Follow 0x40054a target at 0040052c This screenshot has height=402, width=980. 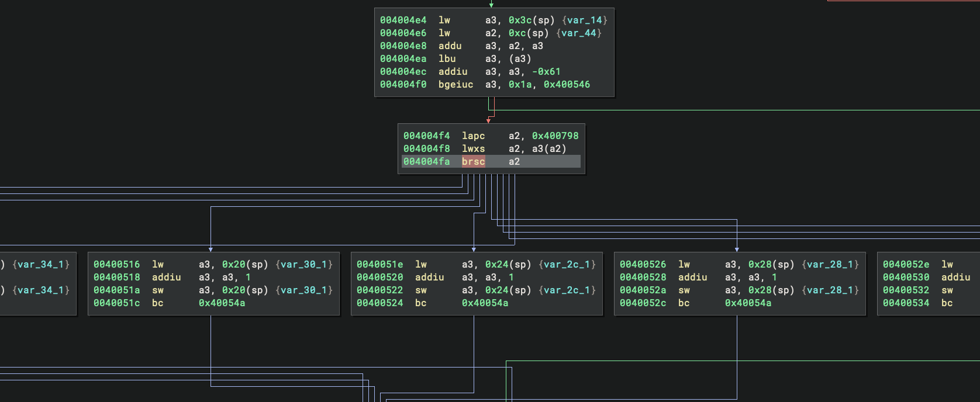click(748, 303)
